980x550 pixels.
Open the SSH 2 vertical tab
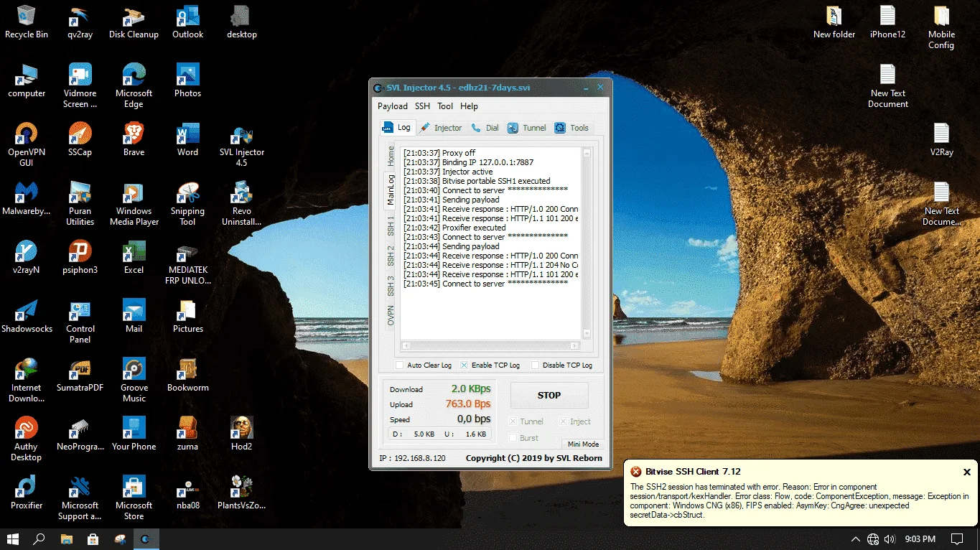coord(391,256)
